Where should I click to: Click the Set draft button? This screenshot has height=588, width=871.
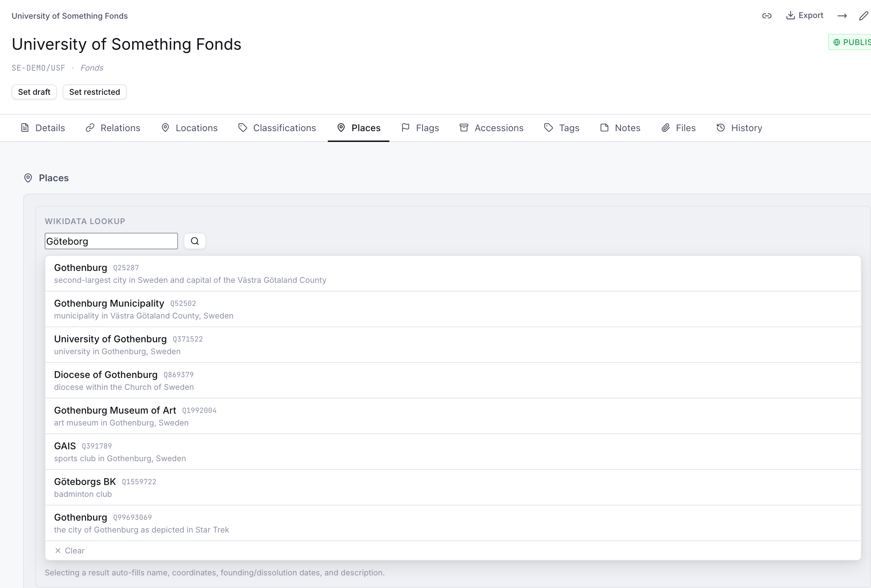coord(34,92)
